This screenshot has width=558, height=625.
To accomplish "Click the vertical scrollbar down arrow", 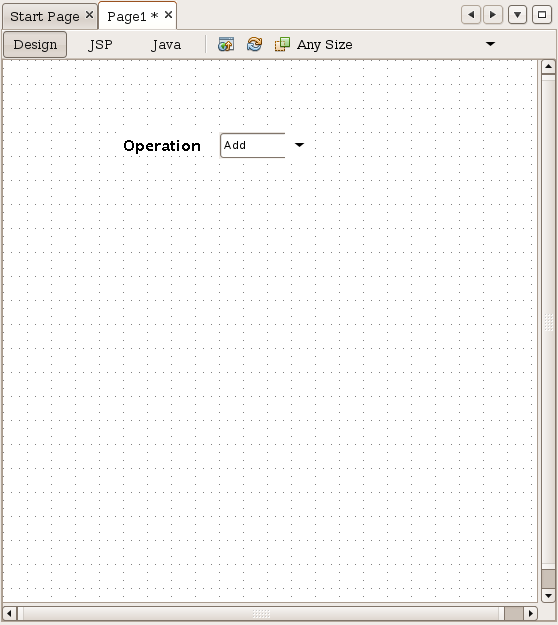I will [x=548, y=596].
